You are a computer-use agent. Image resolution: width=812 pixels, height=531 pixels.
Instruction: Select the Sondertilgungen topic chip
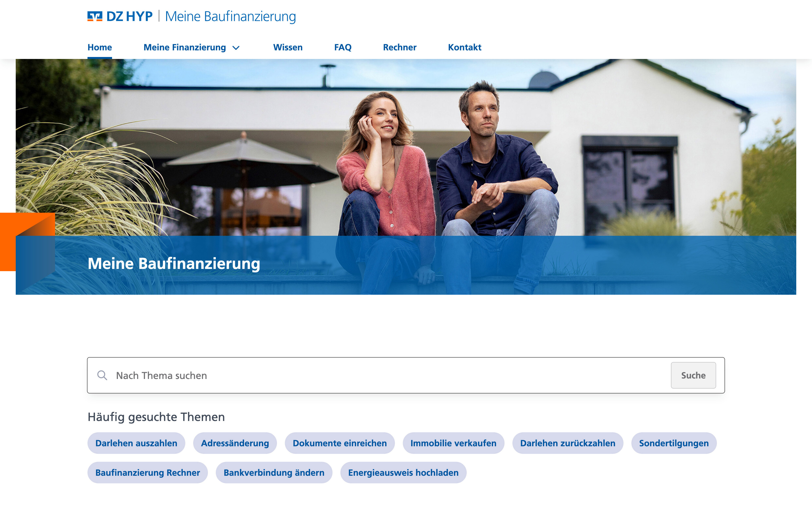(x=673, y=443)
